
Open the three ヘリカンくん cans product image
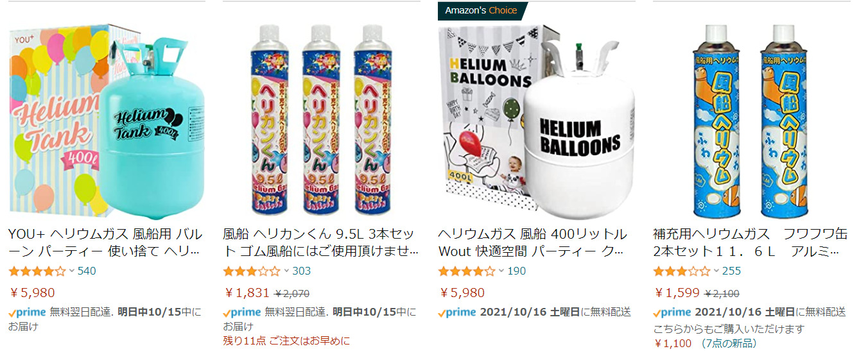pos(322,120)
